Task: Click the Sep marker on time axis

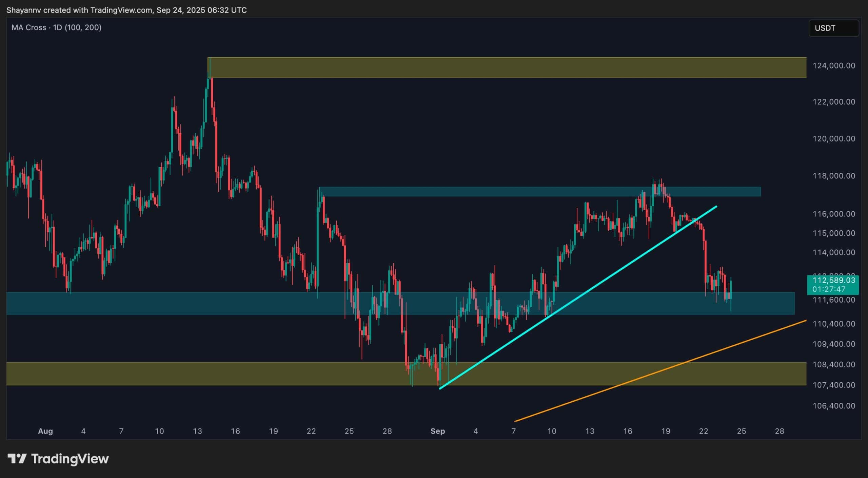Action: (x=437, y=431)
